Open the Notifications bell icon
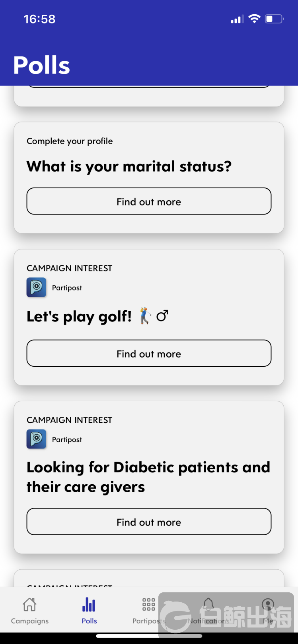 pos(208,605)
